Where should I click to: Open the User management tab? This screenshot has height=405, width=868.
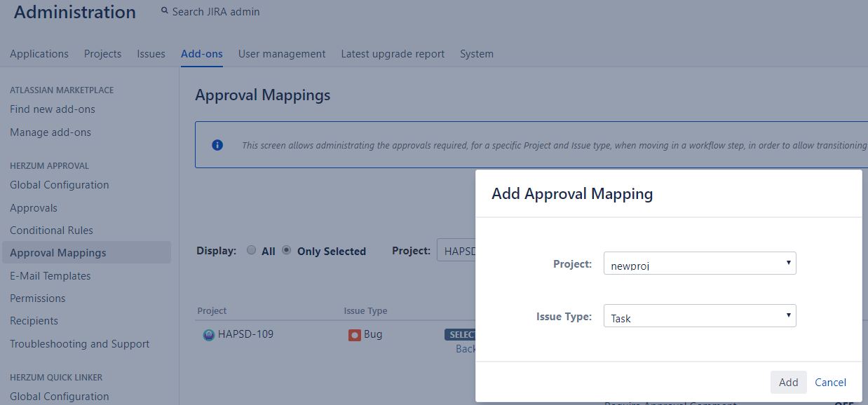pos(282,54)
